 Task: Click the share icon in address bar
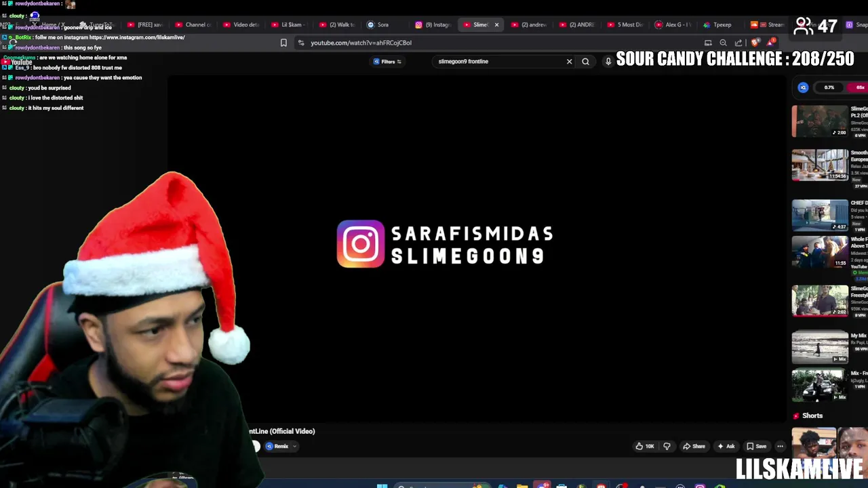pyautogui.click(x=738, y=43)
